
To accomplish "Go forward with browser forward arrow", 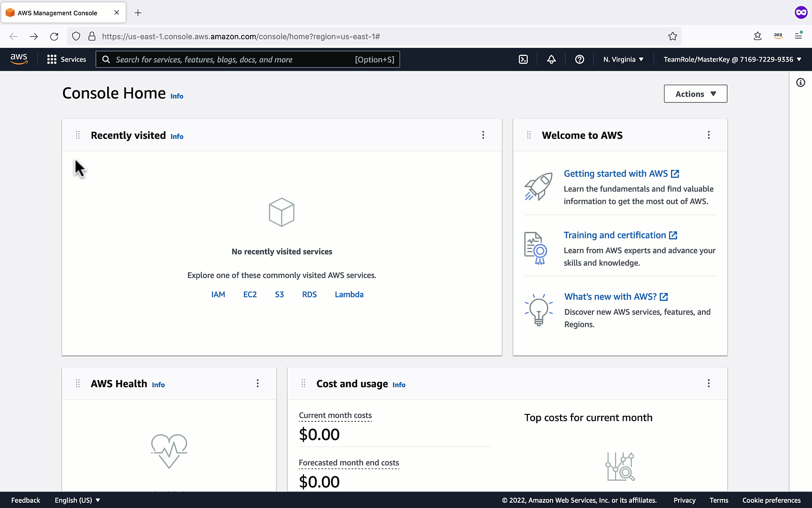I will (34, 36).
